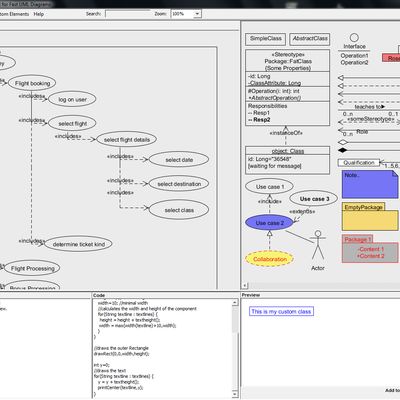The image size is (400, 400).
Task: Select the Role association arrow
Action: tap(369, 131)
